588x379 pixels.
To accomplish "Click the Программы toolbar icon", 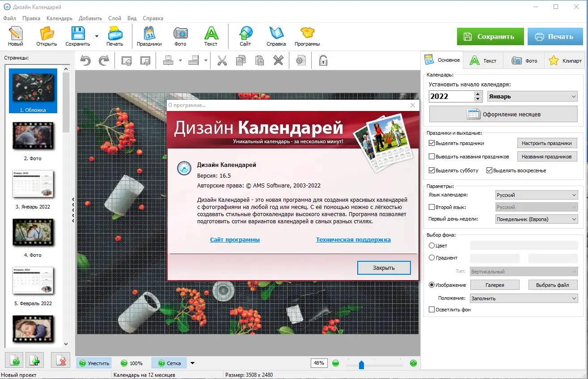I will (307, 36).
